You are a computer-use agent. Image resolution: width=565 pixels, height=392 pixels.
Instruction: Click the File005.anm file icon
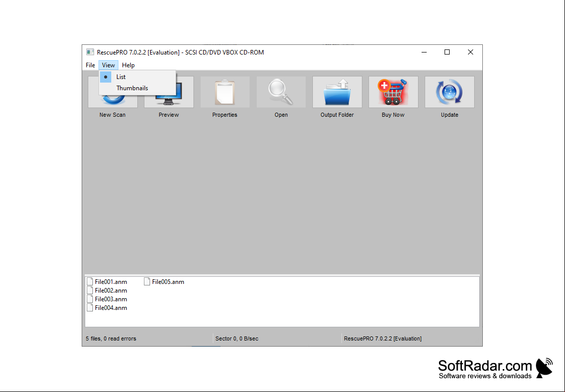click(146, 281)
